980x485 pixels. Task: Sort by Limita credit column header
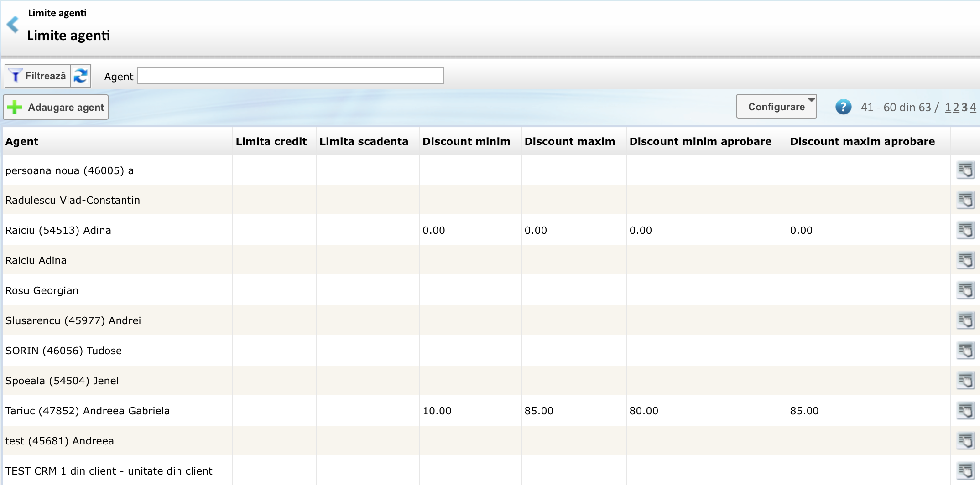pos(271,141)
